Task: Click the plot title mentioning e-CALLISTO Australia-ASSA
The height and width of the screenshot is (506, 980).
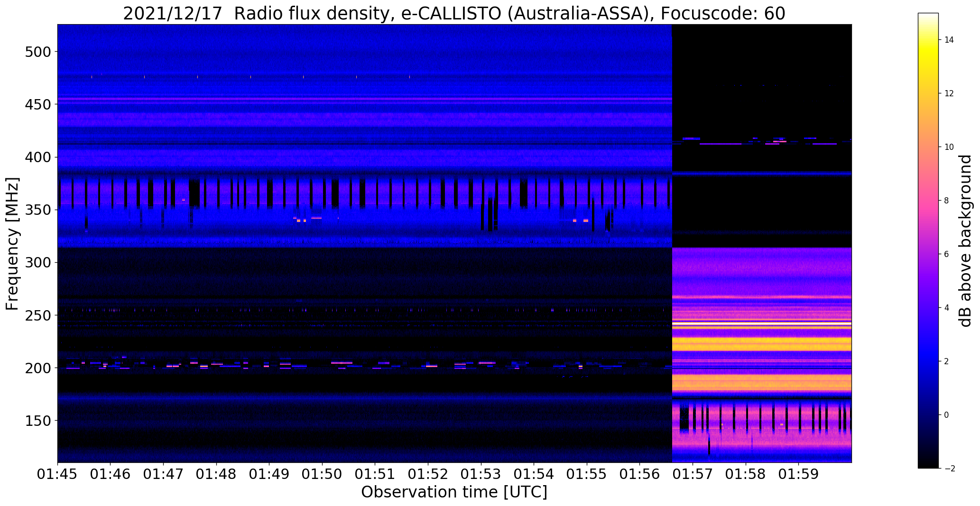Action: click(454, 13)
